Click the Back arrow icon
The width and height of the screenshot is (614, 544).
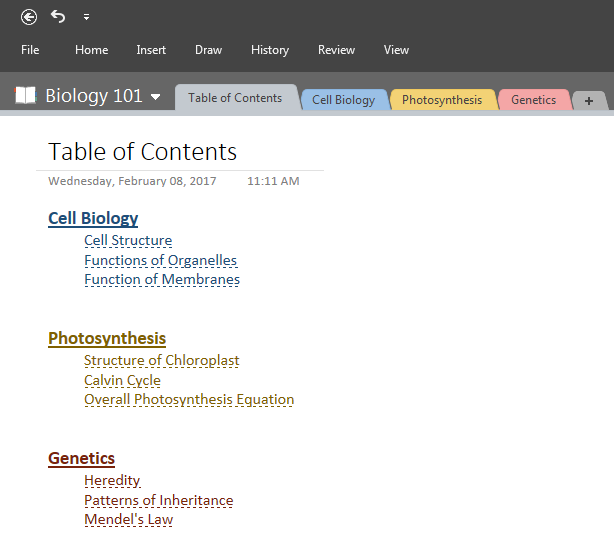click(x=29, y=17)
